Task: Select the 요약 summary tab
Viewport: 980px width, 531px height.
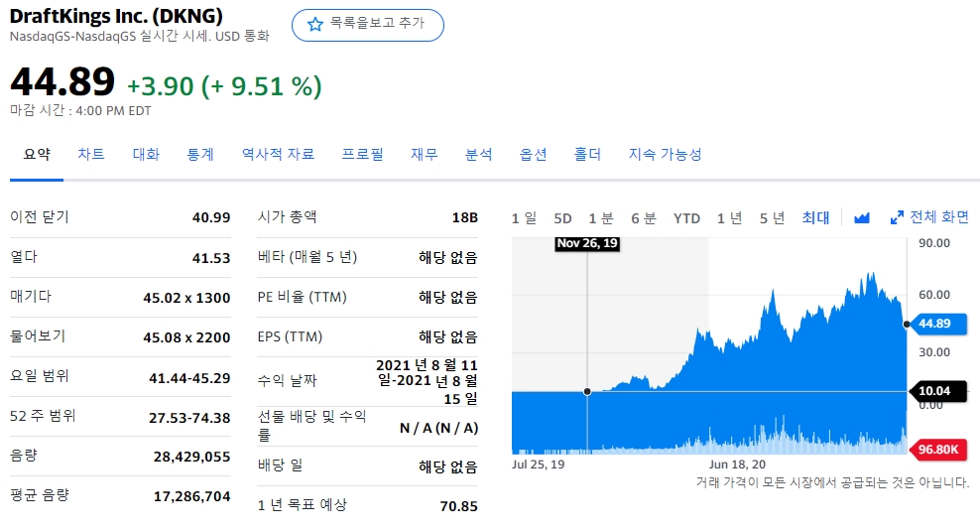Action: pyautogui.click(x=37, y=155)
